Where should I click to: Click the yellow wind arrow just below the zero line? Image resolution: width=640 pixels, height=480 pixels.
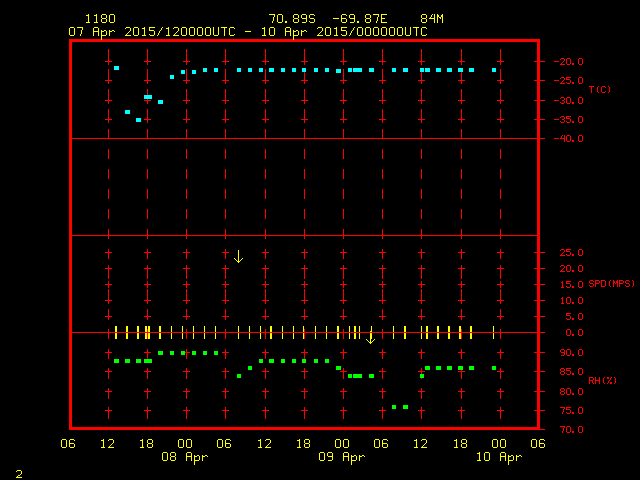pos(370,338)
